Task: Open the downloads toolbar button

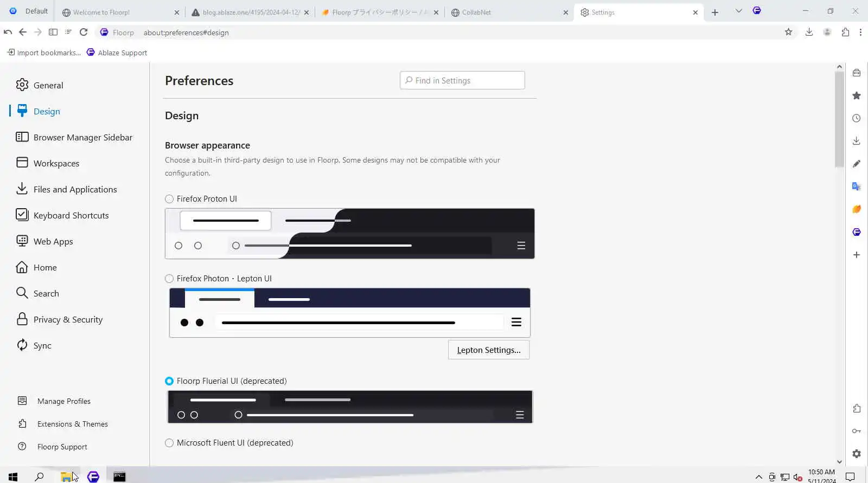Action: click(809, 33)
